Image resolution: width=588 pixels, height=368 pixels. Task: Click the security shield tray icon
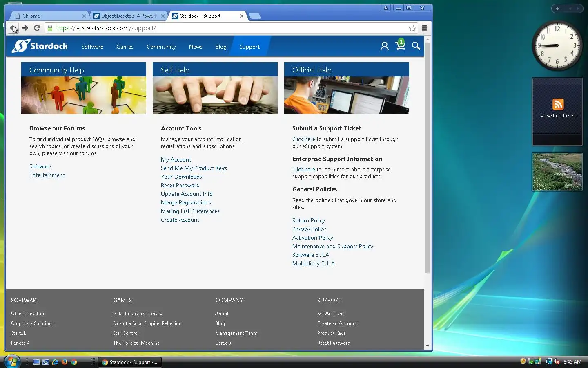(x=523, y=361)
